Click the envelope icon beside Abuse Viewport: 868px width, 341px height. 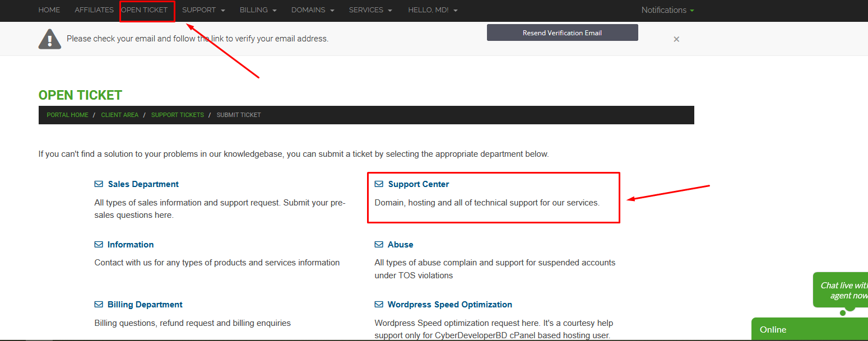(x=379, y=245)
